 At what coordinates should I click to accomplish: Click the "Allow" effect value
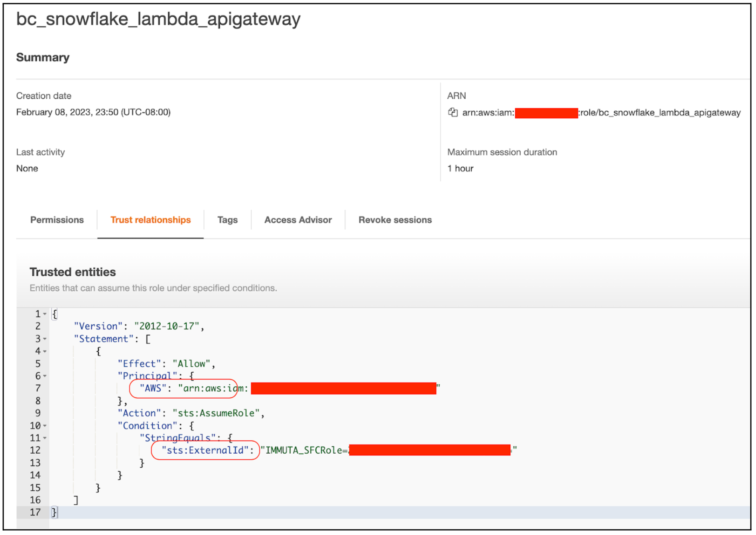[x=191, y=364]
